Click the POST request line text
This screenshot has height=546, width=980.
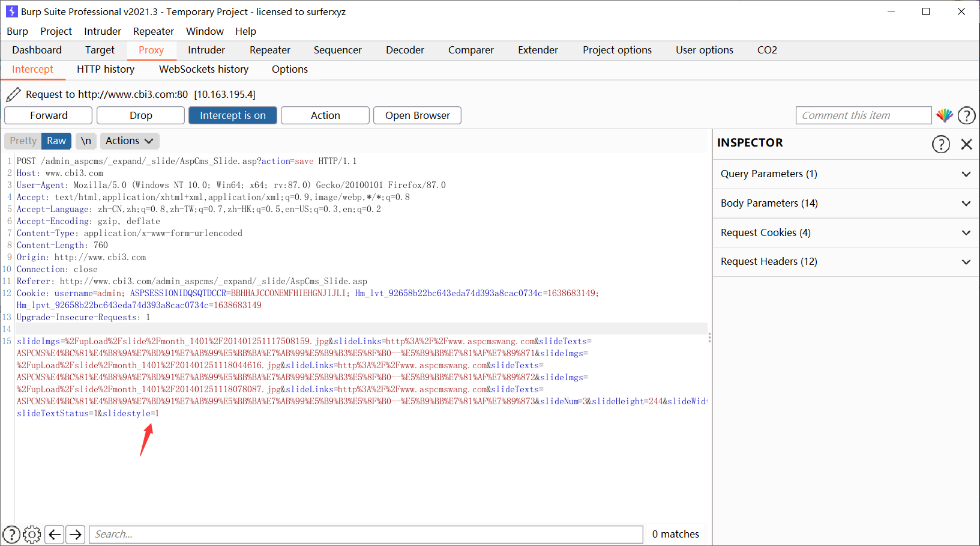coord(187,161)
